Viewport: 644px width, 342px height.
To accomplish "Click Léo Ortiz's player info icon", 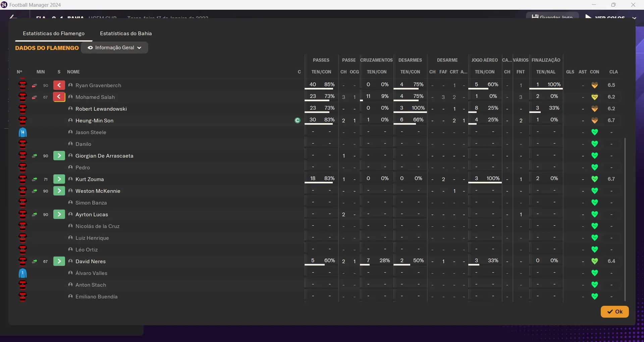I will tap(70, 249).
